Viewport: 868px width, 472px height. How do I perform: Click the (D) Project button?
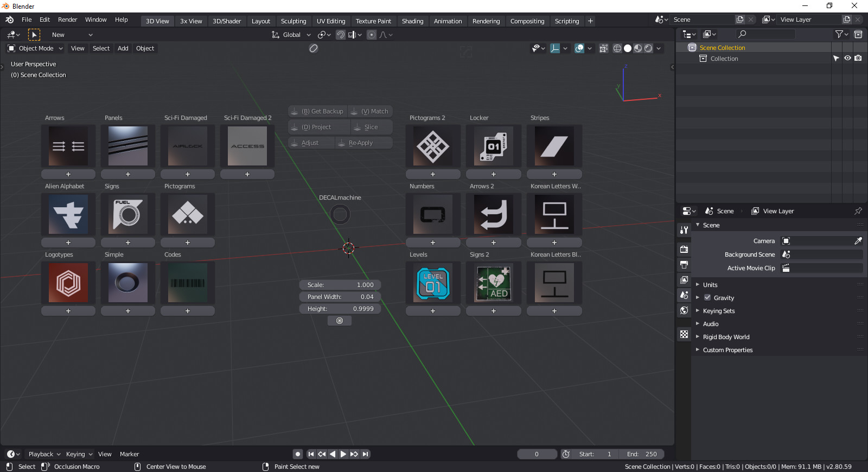[319, 127]
